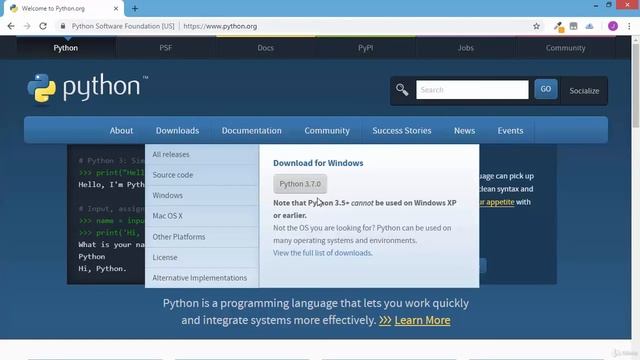The image size is (640, 360).
Task: Open the News menu
Action: point(464,131)
